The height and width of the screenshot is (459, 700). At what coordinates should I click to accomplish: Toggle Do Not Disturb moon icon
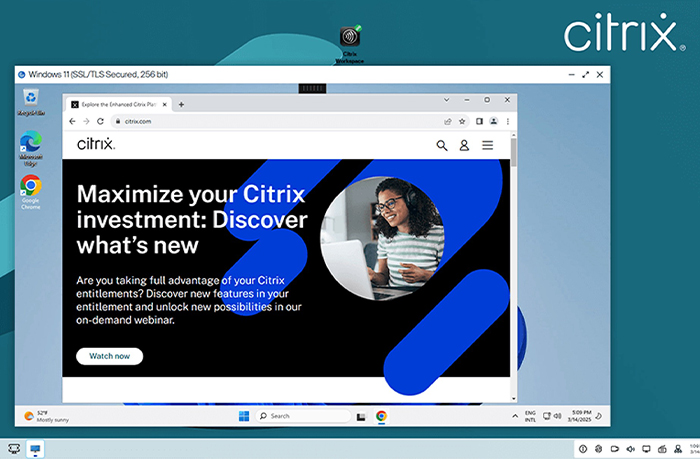point(599,416)
